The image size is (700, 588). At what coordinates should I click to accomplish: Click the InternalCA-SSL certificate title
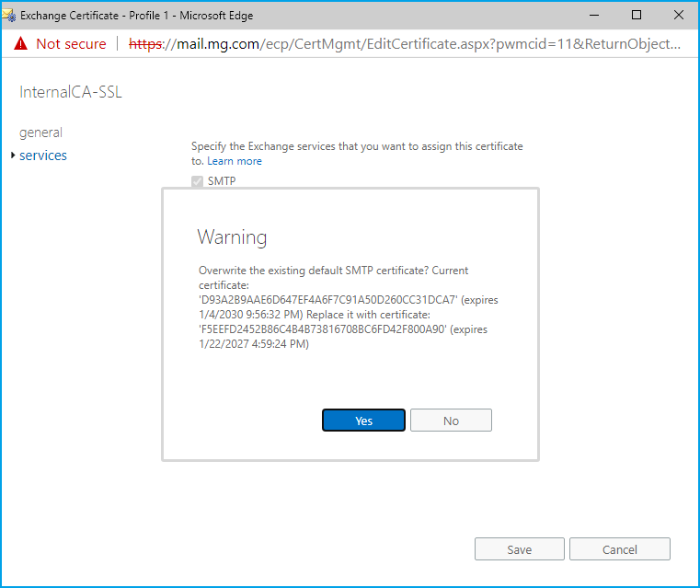tap(70, 93)
